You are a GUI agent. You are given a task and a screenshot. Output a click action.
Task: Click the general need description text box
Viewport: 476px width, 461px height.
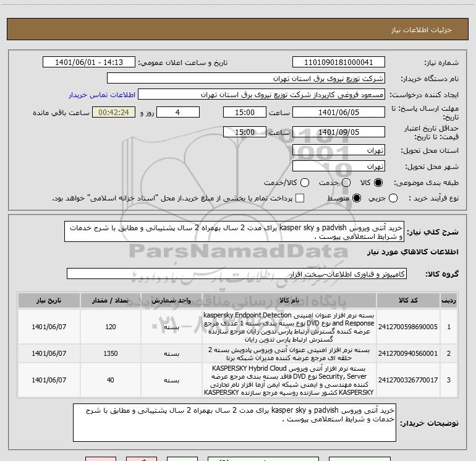pyautogui.click(x=234, y=232)
